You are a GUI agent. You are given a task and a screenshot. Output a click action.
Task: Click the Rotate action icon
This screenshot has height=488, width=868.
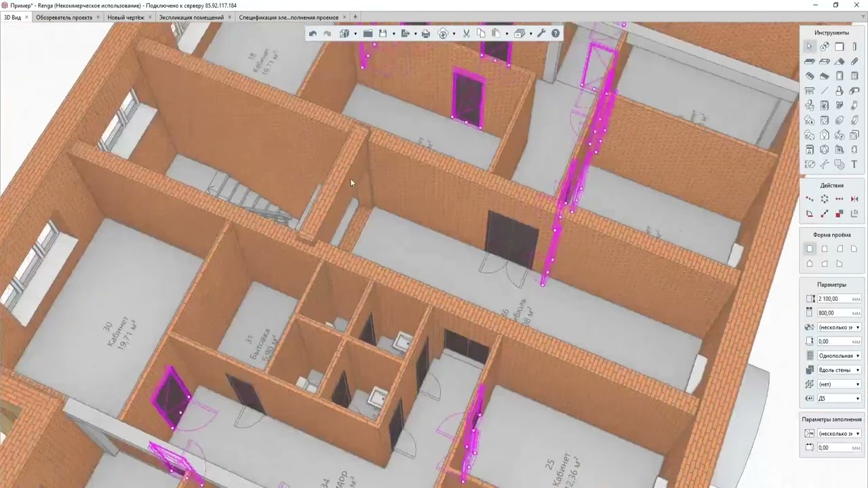[x=810, y=213]
